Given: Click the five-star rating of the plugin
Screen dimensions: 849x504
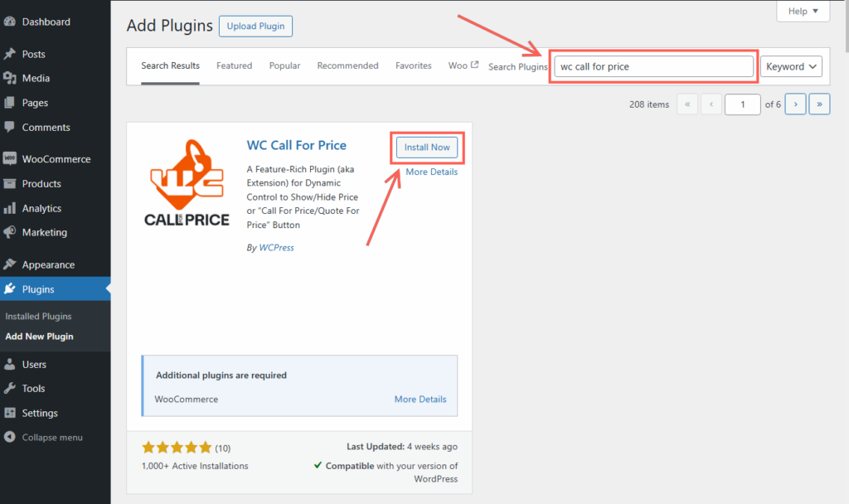Looking at the screenshot, I should point(177,447).
